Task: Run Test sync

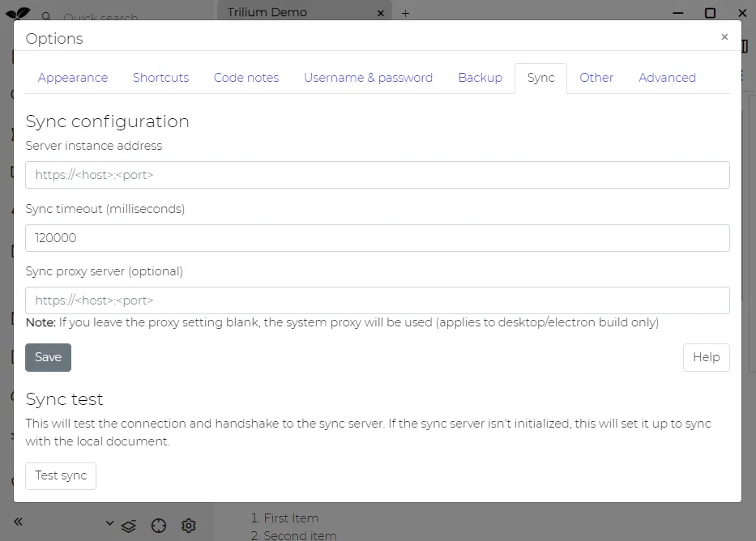Action: [x=61, y=476]
